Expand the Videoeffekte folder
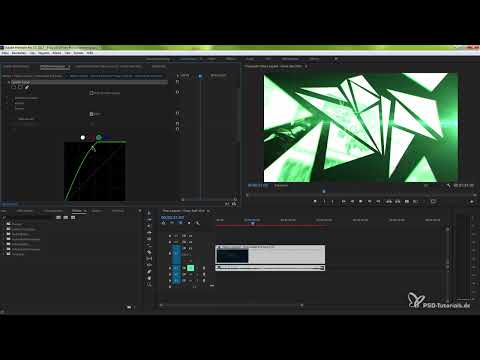Image resolution: width=480 pixels, height=360 pixels. tap(4, 244)
